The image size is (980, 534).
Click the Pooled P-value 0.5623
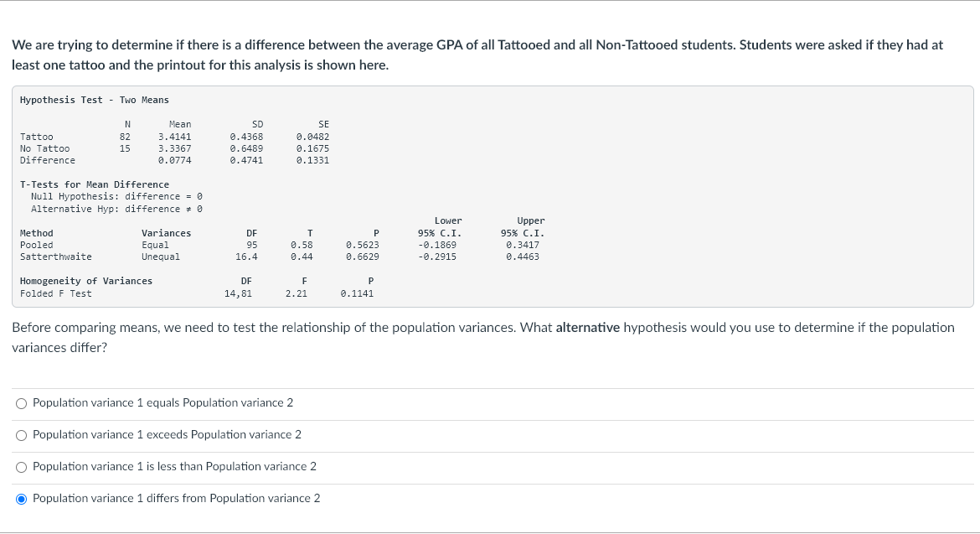coord(362,245)
